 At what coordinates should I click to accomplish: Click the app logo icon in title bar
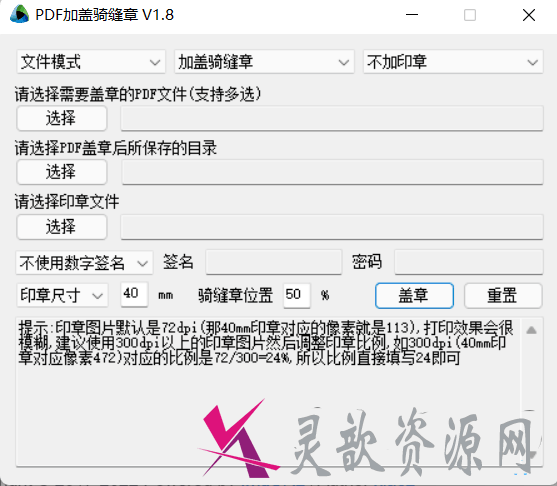(x=19, y=15)
